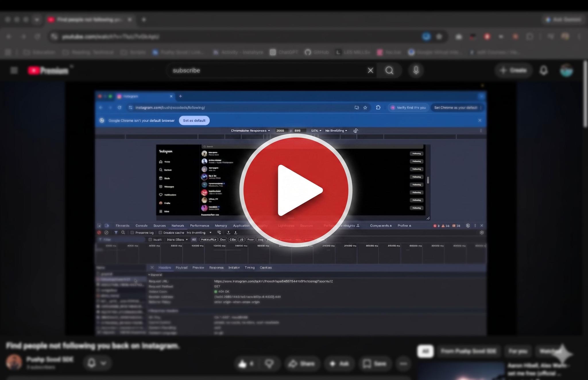The image size is (588, 380).
Task: Focus the YouTube search field containing subscribe
Action: [267, 70]
